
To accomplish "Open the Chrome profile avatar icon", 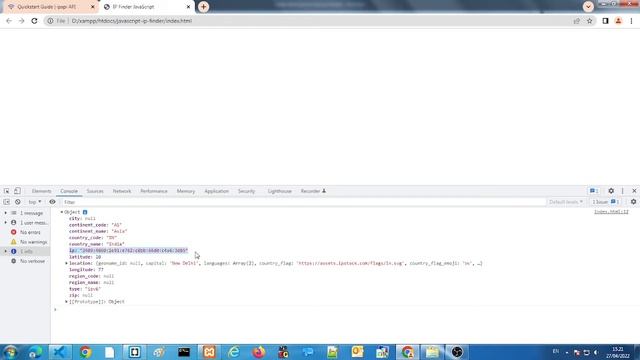I will [x=618, y=21].
